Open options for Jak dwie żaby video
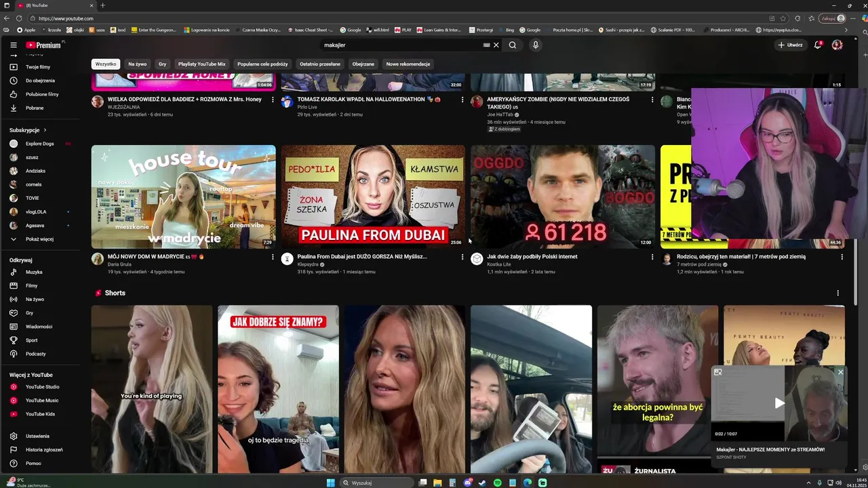Screen dimensions: 868x488 pyautogui.click(x=652, y=257)
